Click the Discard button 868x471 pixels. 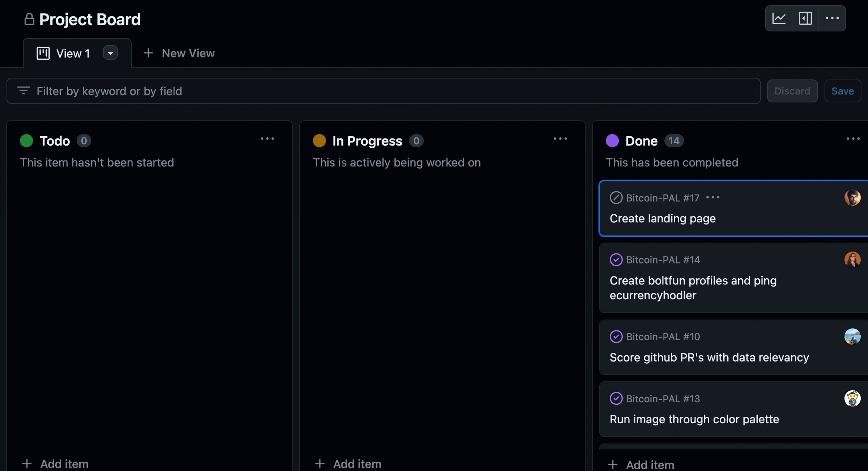(792, 91)
